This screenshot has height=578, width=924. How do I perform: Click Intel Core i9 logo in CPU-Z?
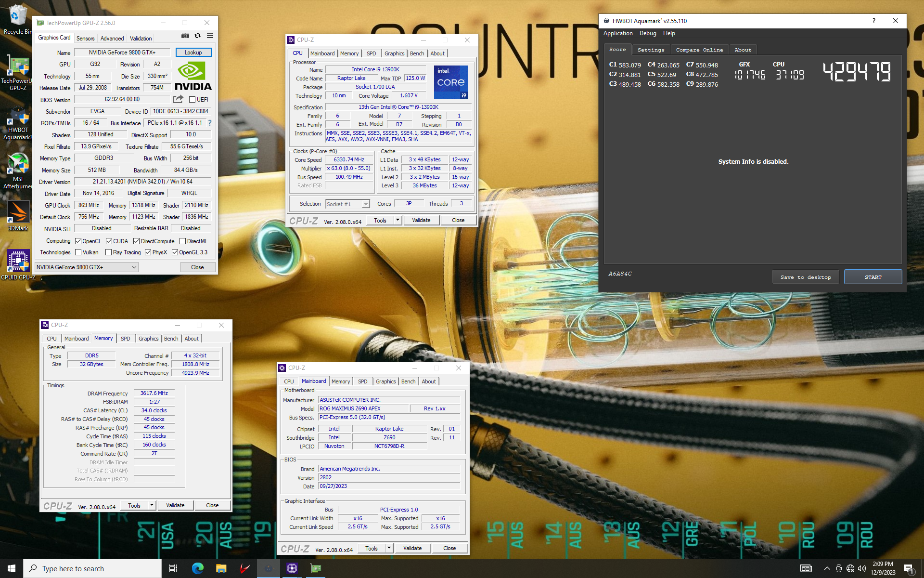pos(451,82)
